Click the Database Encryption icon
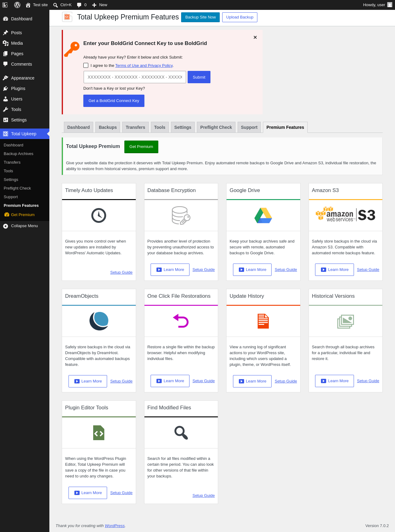The width and height of the screenshot is (395, 532). [x=181, y=215]
